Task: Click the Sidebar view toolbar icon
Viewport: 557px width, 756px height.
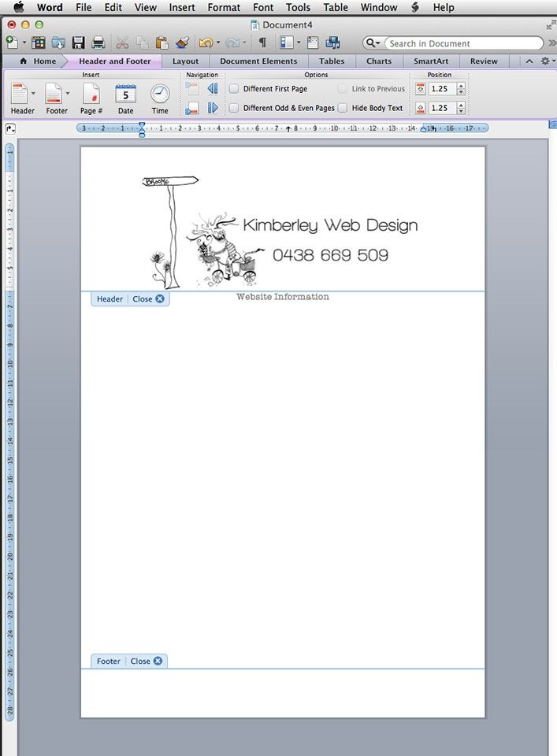Action: point(287,43)
